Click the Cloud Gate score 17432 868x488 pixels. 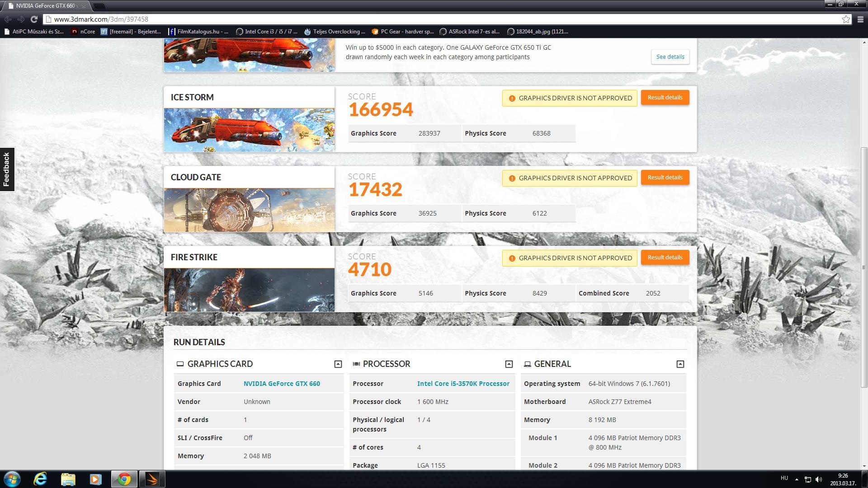pyautogui.click(x=375, y=190)
